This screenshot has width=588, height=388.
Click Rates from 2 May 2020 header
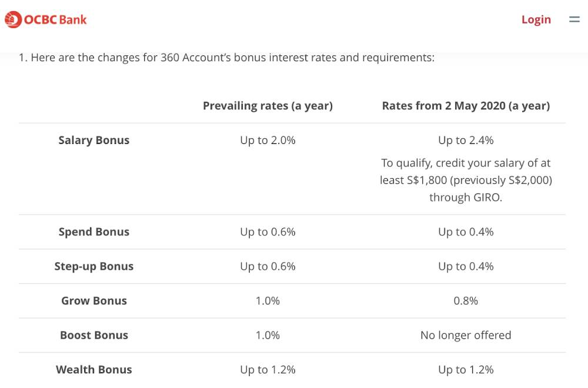(466, 106)
